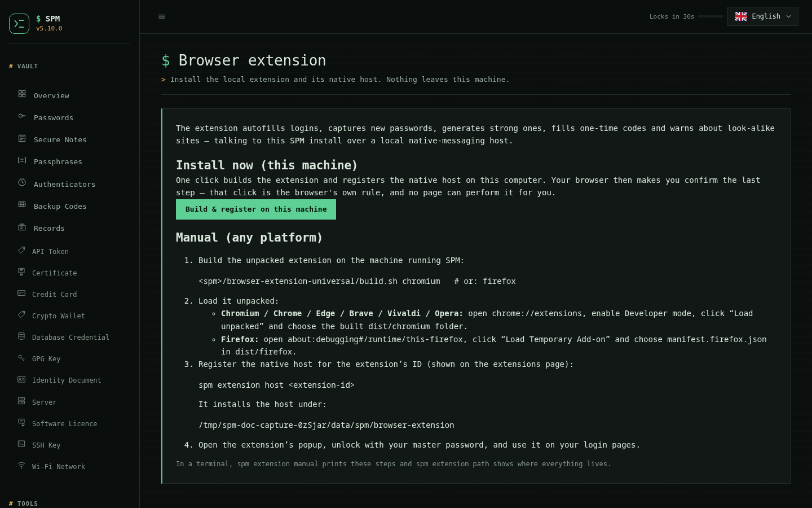Image resolution: width=812 pixels, height=508 pixels.
Task: Click the SSH Key terminal icon
Action: 21,444
